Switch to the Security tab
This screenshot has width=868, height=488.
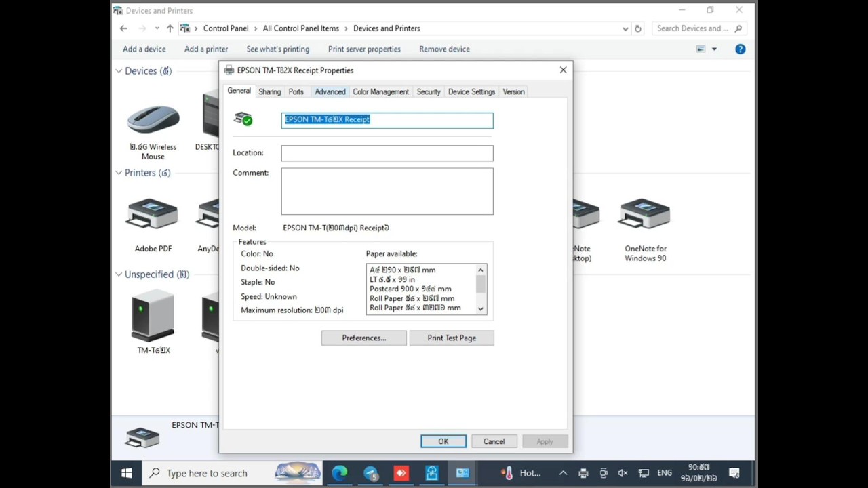pos(429,91)
